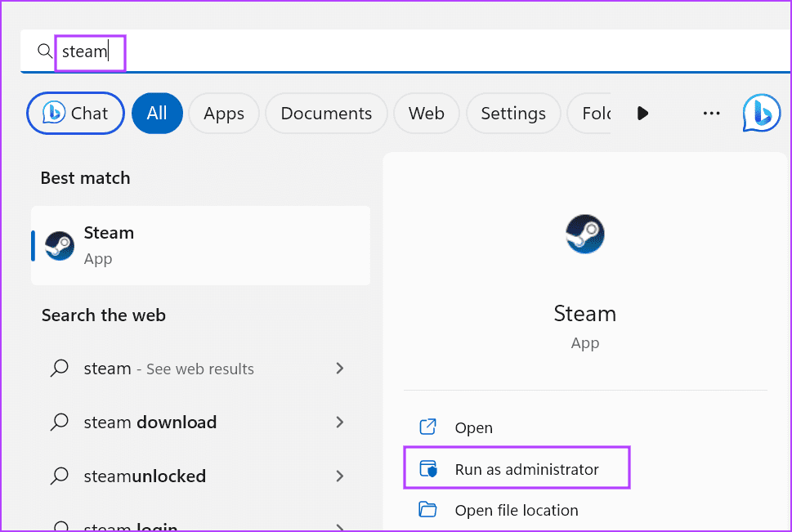
Task: Click the search field containing 'steam'
Action: pos(404,51)
